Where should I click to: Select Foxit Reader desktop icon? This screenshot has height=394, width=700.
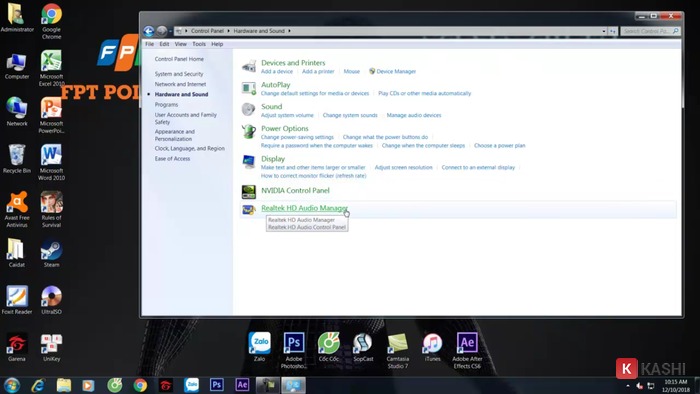tap(17, 300)
